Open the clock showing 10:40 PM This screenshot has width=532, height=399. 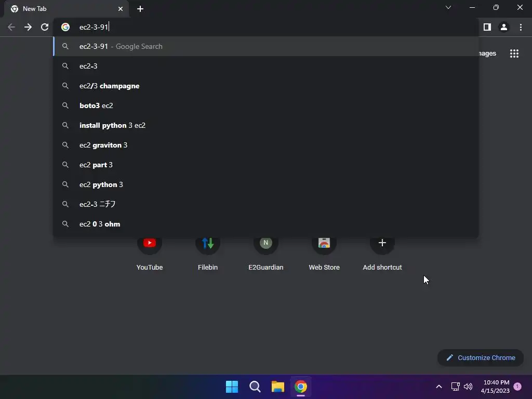(x=495, y=387)
